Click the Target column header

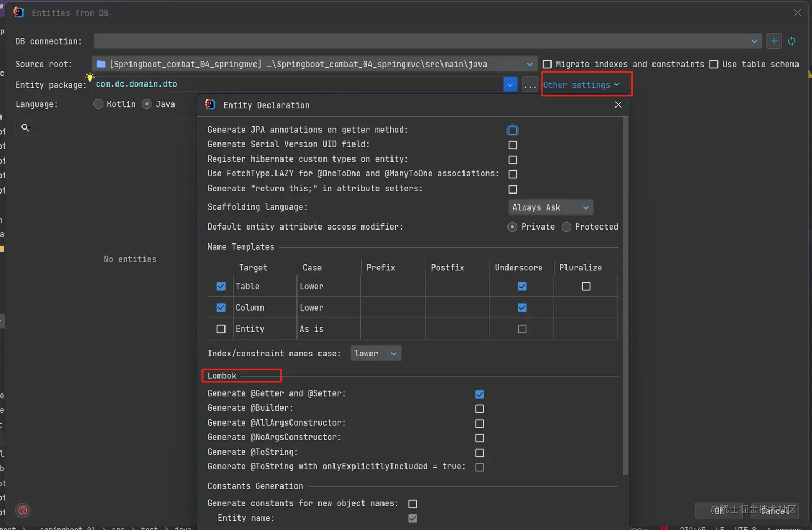[x=265, y=268]
